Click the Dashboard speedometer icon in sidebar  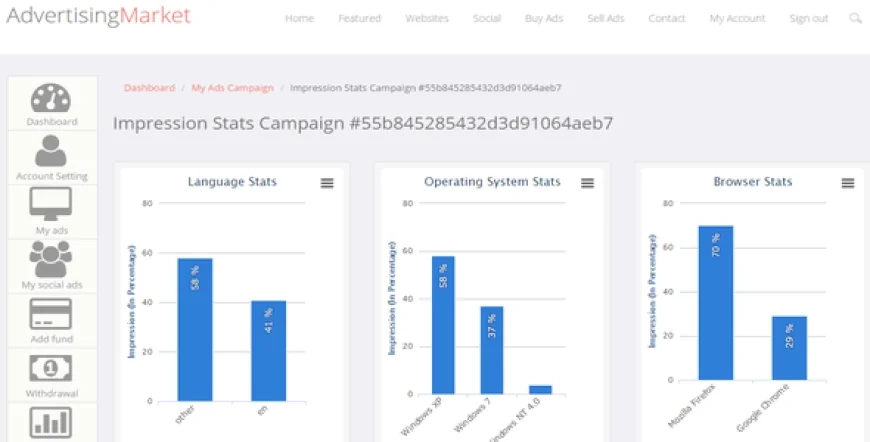point(51,98)
